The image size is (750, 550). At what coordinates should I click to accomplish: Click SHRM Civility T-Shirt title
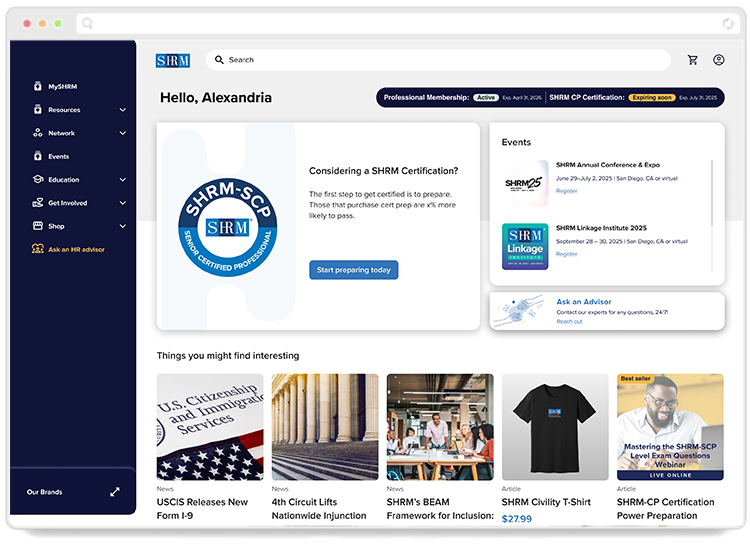point(546,502)
